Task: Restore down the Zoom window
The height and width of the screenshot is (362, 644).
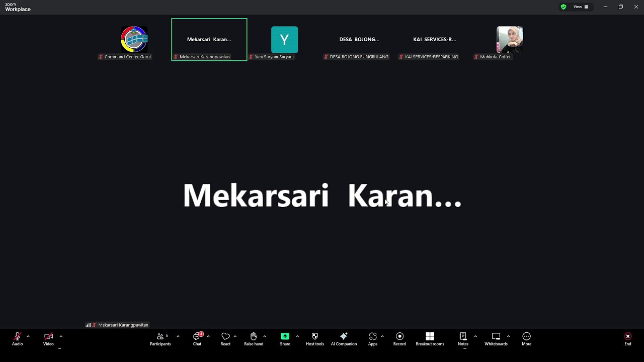Action: [621, 7]
